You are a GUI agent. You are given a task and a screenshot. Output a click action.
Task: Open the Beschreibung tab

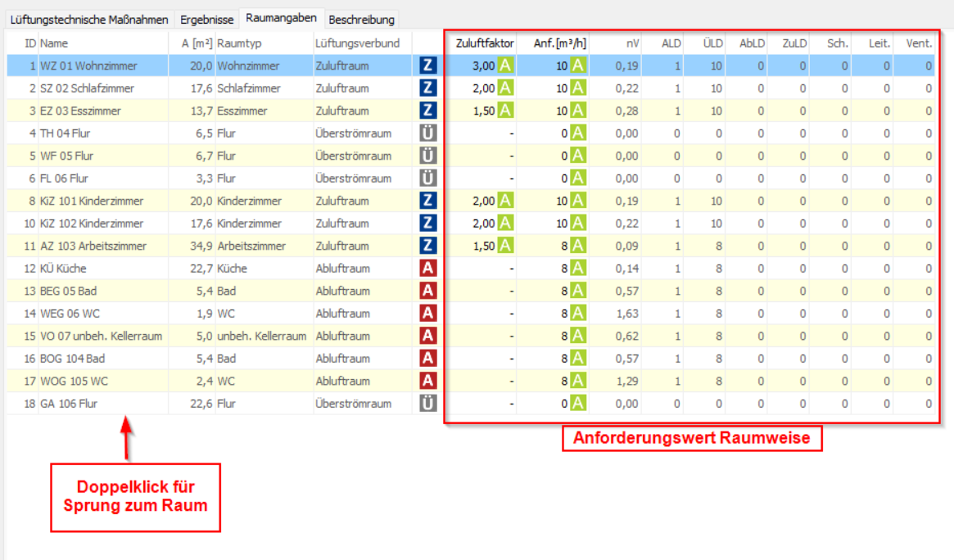click(x=361, y=19)
